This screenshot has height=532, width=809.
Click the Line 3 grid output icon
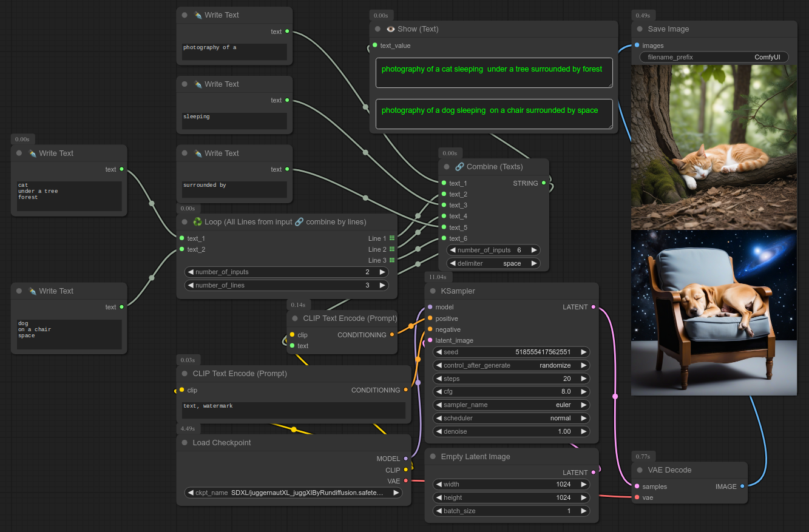(x=392, y=260)
